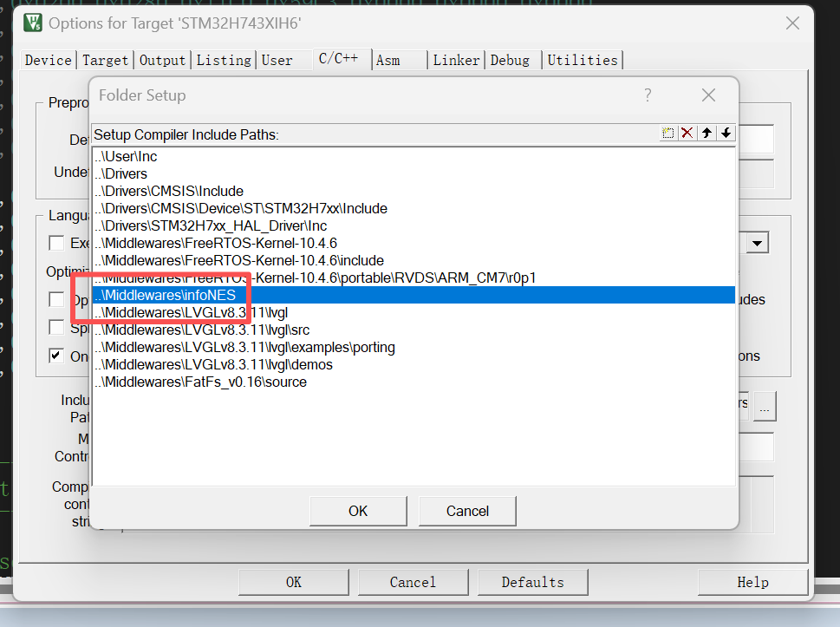Click the New (Insert) include path icon
Screen dimensions: 840x627
(x=667, y=133)
